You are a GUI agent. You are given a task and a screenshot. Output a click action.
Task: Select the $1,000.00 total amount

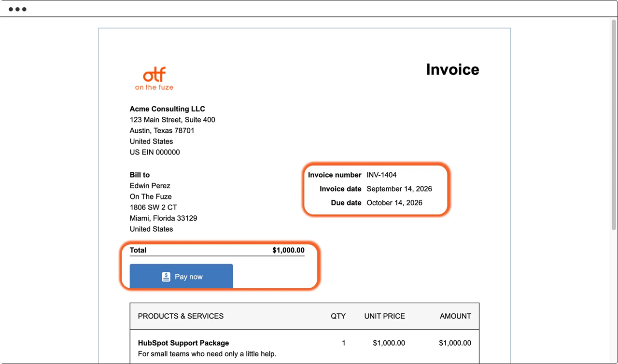[x=288, y=250]
